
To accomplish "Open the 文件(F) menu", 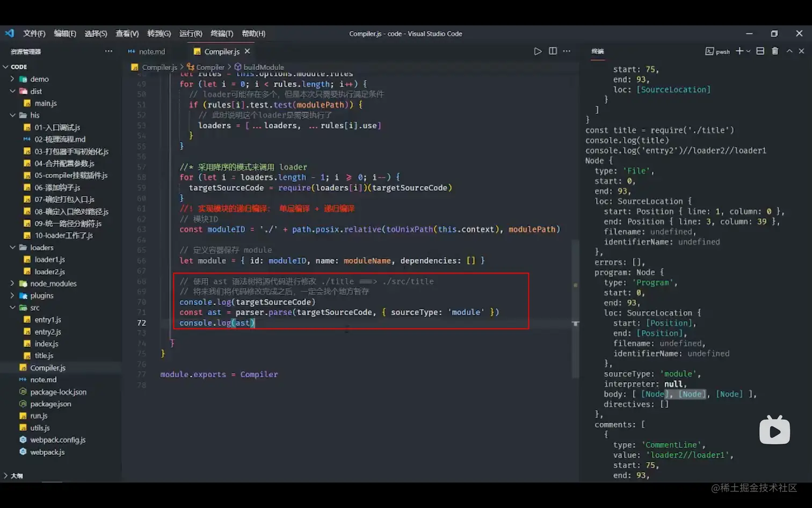I will 34,33.
